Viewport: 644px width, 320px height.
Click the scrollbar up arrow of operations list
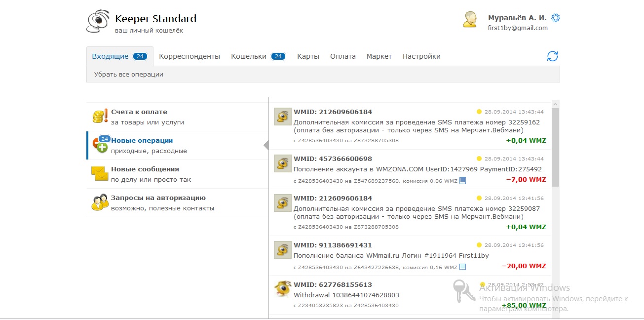[x=555, y=104]
